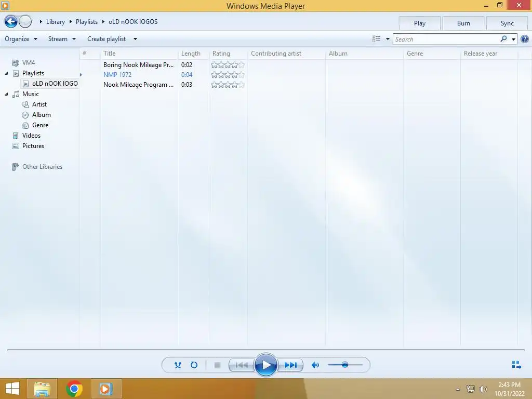Image resolution: width=532 pixels, height=399 pixels.
Task: Click the playback seek bar
Action: [x=265, y=350]
